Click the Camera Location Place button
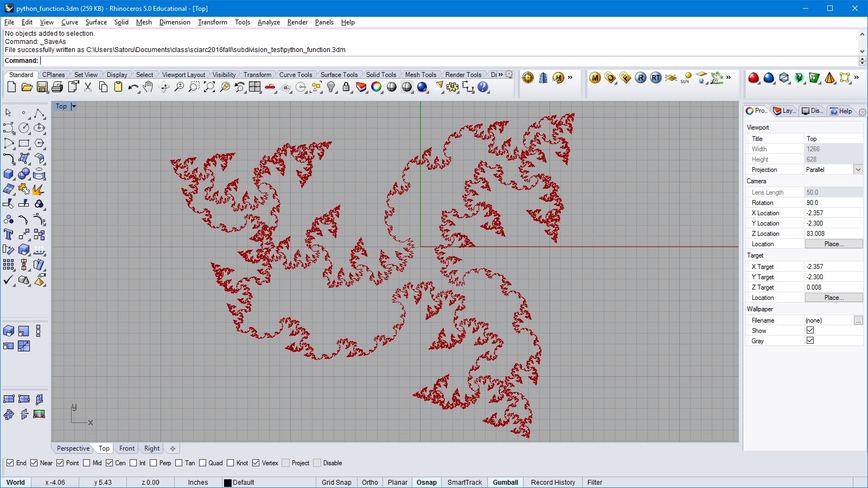The width and height of the screenshot is (868, 488). point(833,244)
